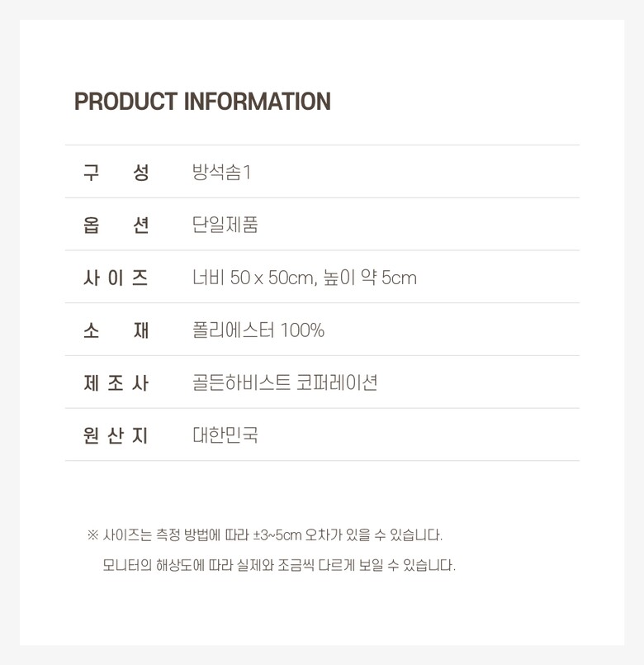Select the 구성 row label

point(116,173)
